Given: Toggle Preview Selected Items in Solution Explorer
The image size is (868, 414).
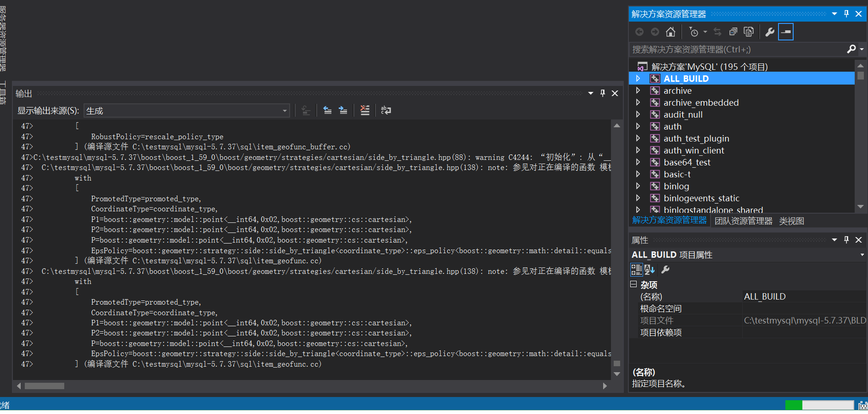Looking at the screenshot, I should 733,31.
